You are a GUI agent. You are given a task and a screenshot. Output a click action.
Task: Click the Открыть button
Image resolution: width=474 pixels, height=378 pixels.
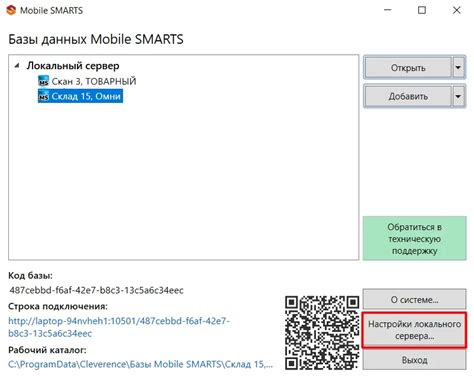click(x=408, y=68)
